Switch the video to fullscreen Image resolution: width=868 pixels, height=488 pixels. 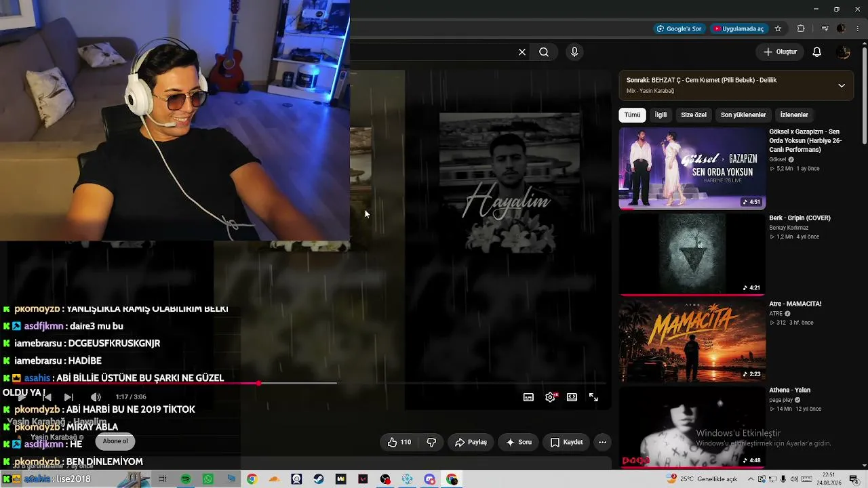coord(593,398)
